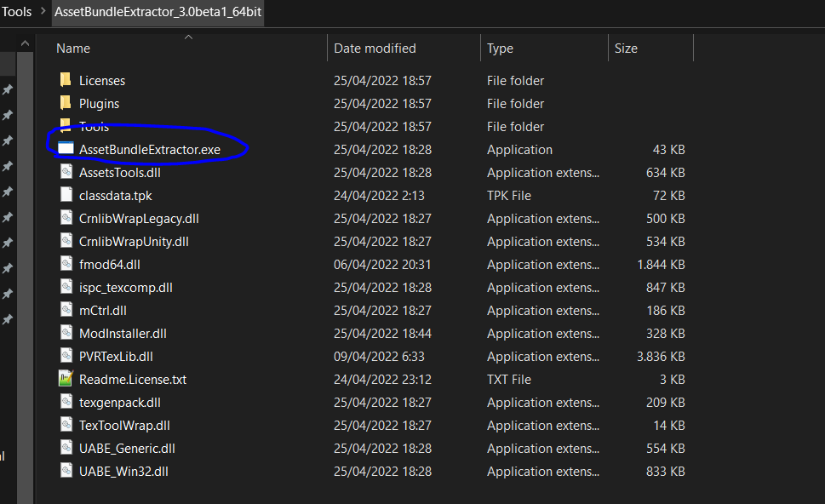Sort files by Name column header

pyautogui.click(x=73, y=49)
